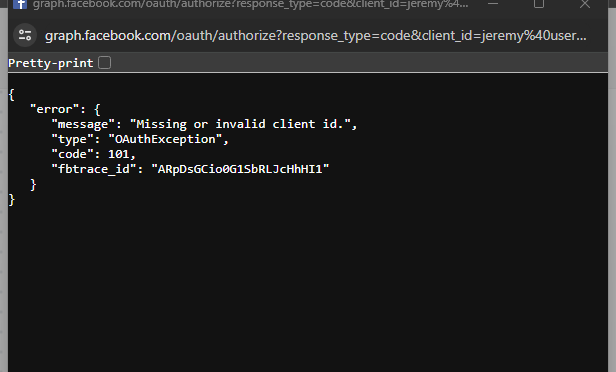Click the Pretty-print label text
Screen dimensions: 616x372
[x=51, y=63]
